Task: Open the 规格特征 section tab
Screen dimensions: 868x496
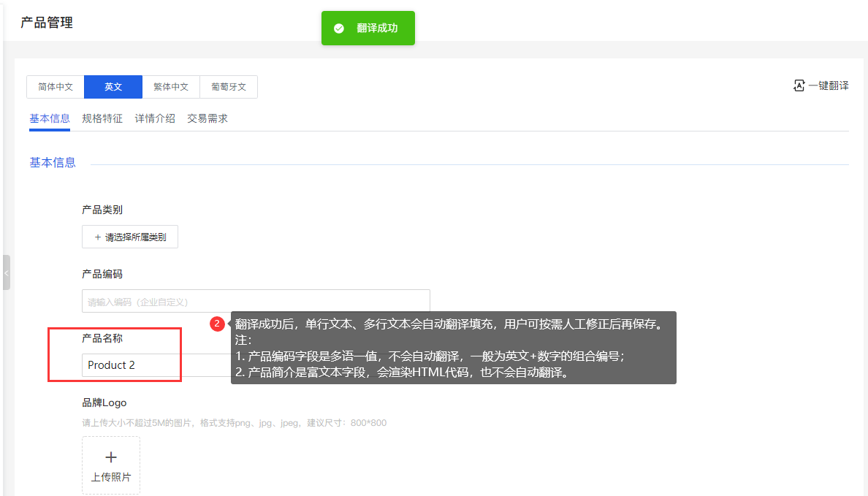Action: pos(102,118)
